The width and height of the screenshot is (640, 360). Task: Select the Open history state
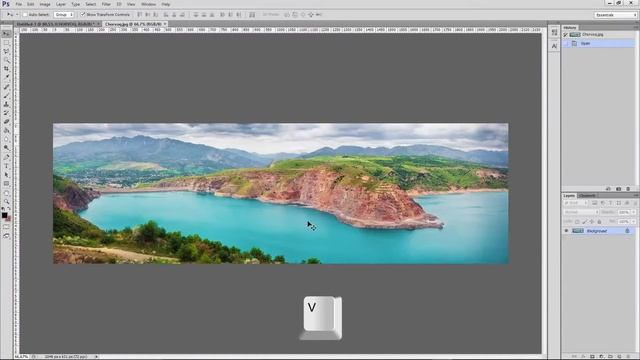598,43
